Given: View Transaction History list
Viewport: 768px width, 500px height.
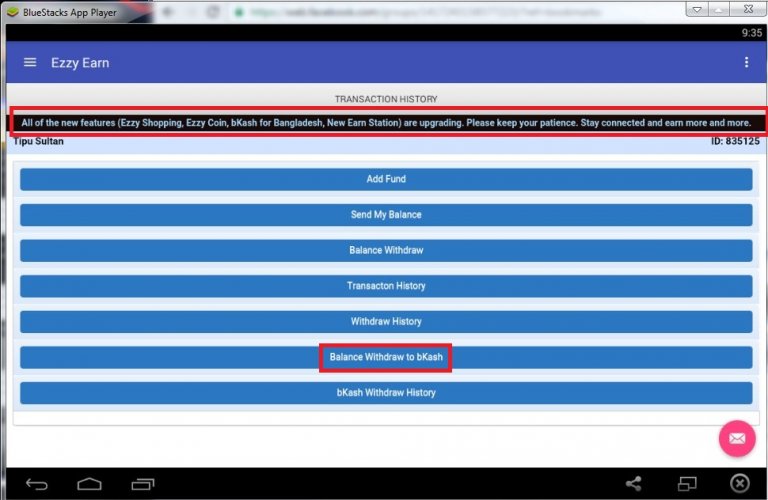Looking at the screenshot, I should (x=386, y=286).
